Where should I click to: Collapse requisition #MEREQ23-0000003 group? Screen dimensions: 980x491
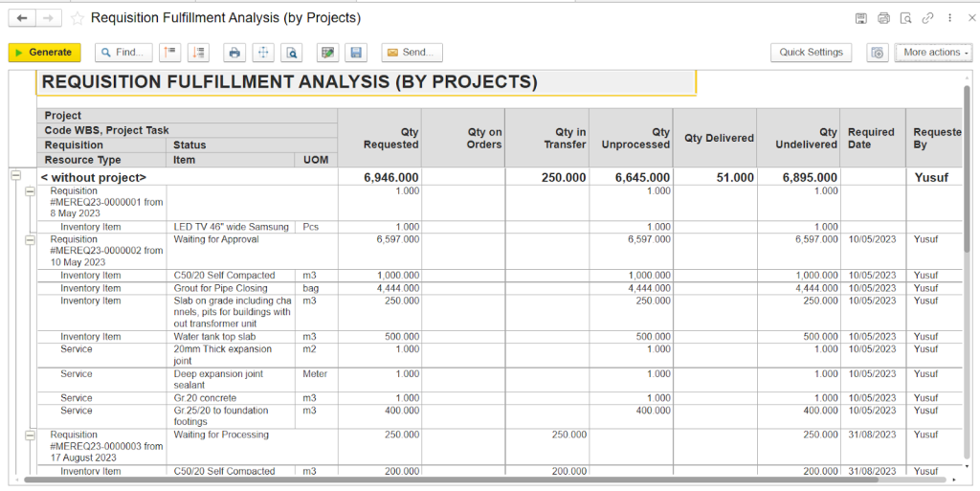tap(30, 435)
